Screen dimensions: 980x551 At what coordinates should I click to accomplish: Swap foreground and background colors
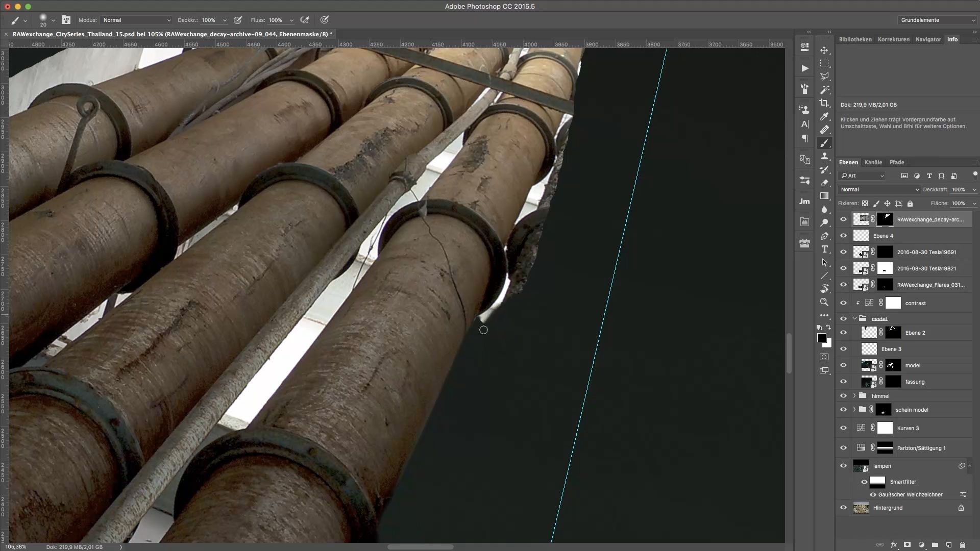pos(828,327)
